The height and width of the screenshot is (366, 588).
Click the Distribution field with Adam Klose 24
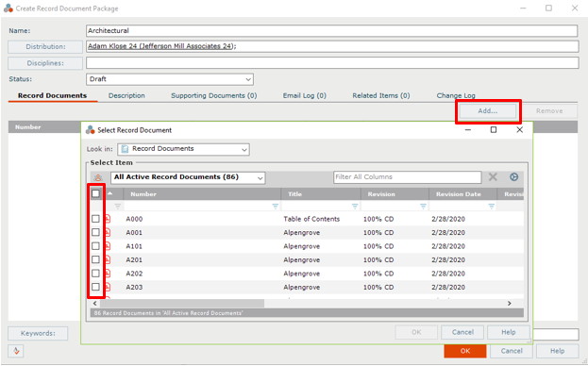[332, 46]
